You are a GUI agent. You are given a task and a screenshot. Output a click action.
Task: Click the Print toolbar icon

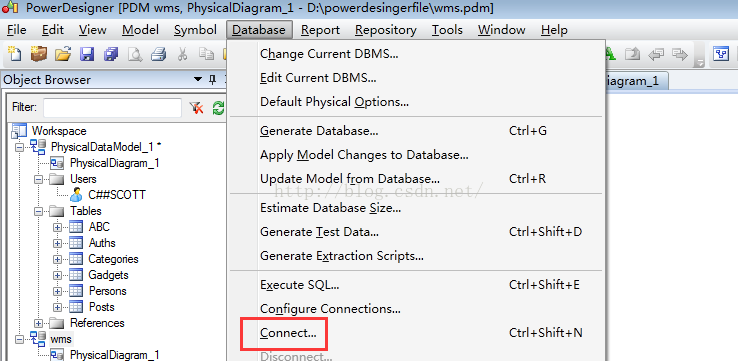(159, 55)
